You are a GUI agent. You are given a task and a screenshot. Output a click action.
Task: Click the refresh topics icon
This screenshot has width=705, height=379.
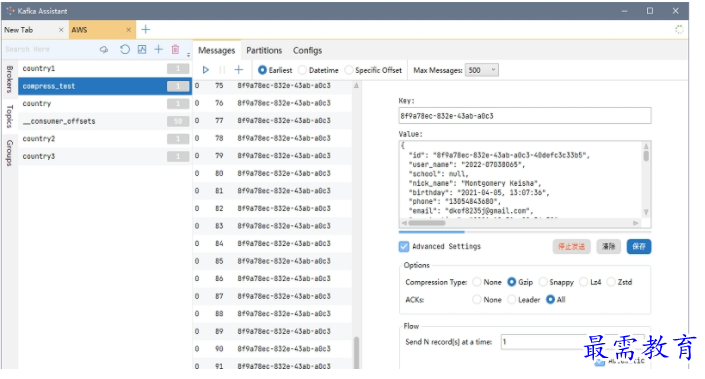pos(125,49)
